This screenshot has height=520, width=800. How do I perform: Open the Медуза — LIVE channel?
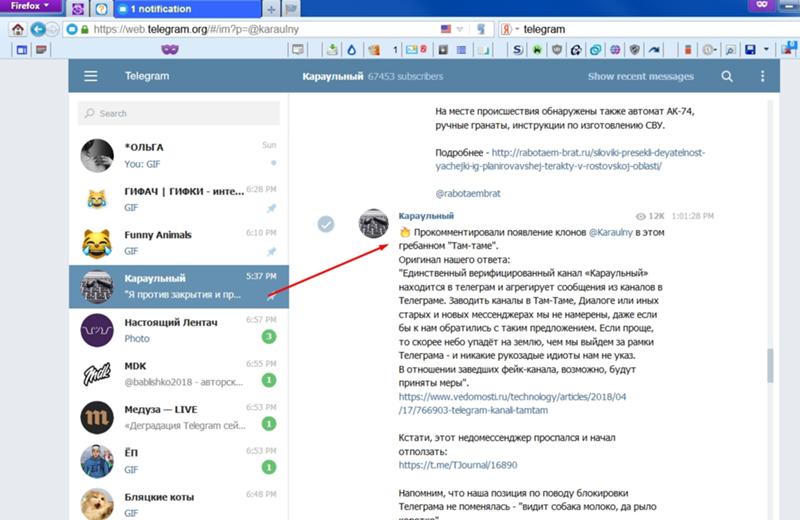[179, 417]
